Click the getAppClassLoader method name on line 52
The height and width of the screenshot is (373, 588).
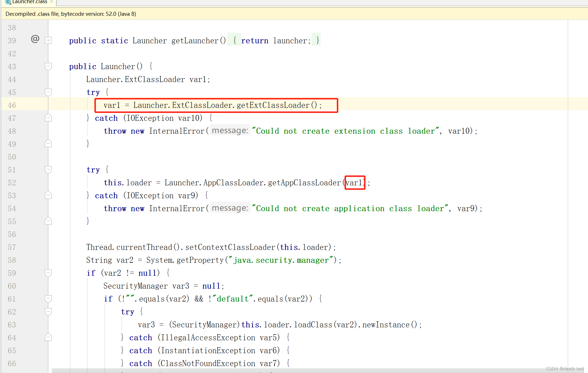tap(304, 183)
